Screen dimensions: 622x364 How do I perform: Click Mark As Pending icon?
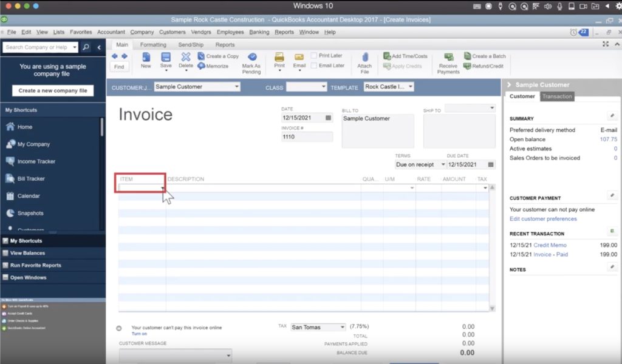click(252, 57)
